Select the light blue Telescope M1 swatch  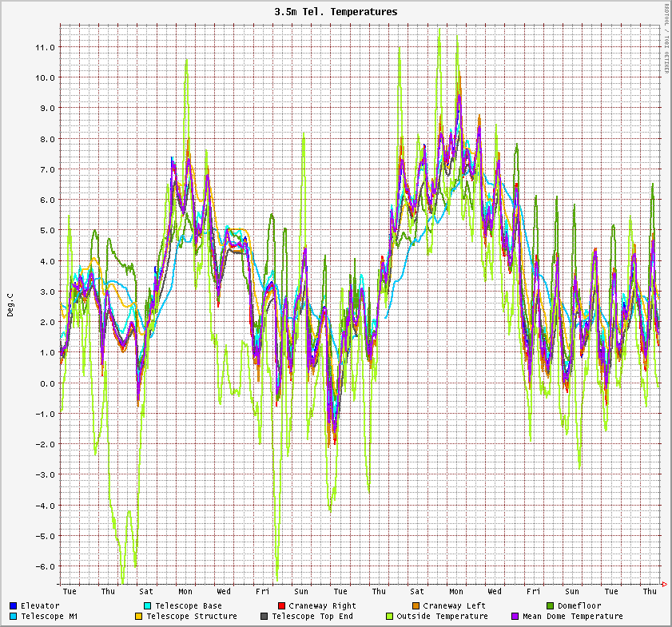click(14, 617)
